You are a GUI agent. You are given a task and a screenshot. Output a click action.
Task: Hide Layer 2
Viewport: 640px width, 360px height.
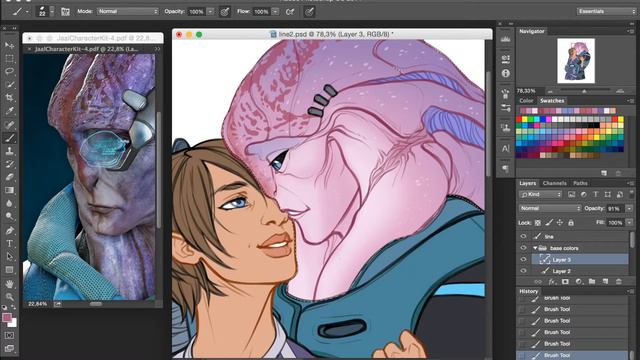click(523, 271)
